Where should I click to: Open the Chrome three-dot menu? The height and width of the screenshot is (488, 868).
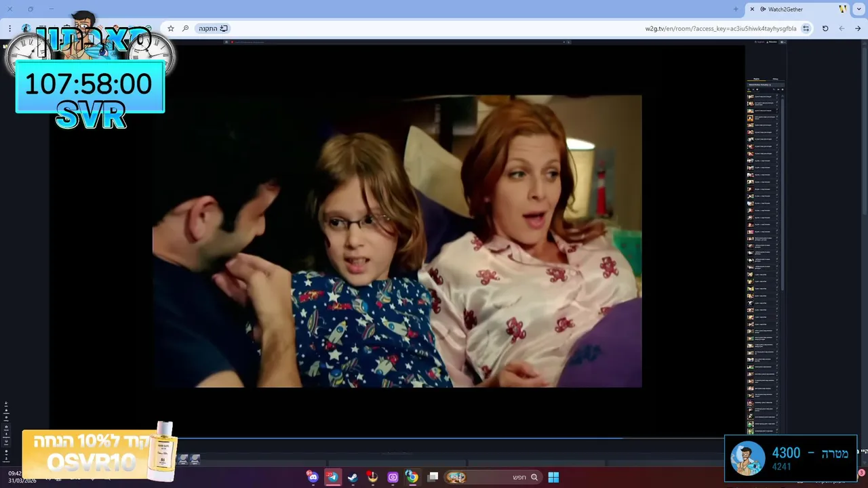pyautogui.click(x=9, y=28)
